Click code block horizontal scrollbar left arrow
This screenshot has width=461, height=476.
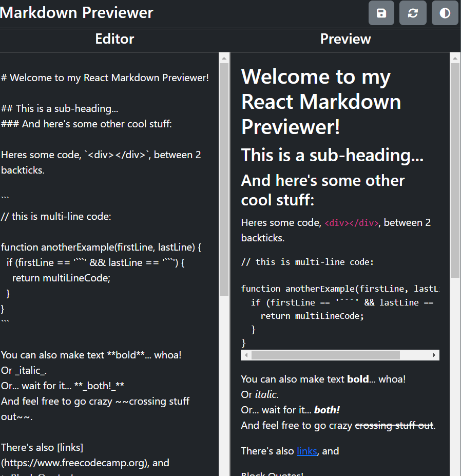(x=246, y=355)
